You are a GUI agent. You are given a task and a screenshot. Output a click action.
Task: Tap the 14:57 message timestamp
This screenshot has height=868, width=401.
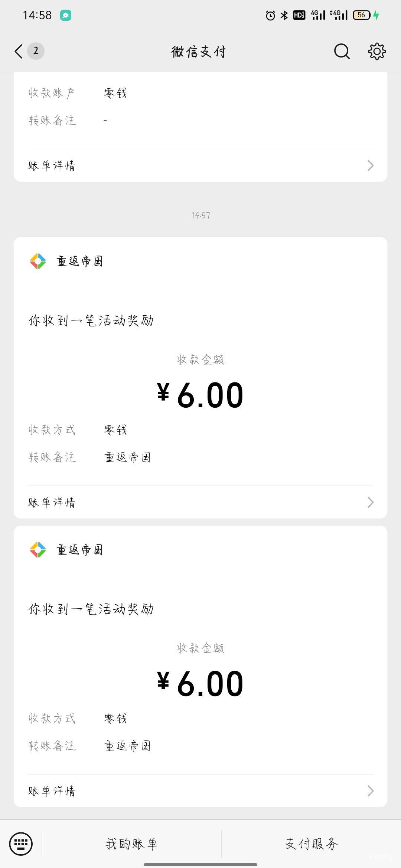(200, 215)
